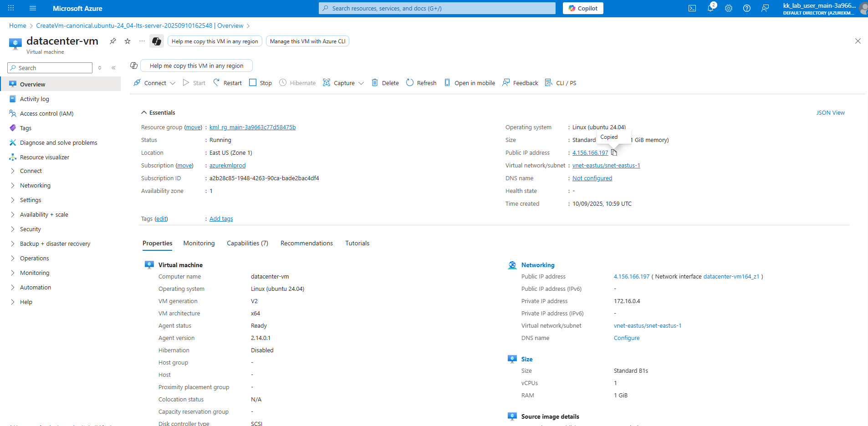The width and height of the screenshot is (868, 426).
Task: Click Open in mobile
Action: [x=470, y=83]
